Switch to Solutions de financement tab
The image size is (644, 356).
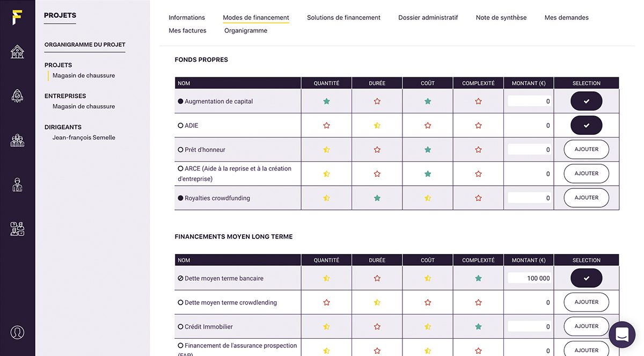[x=343, y=18]
